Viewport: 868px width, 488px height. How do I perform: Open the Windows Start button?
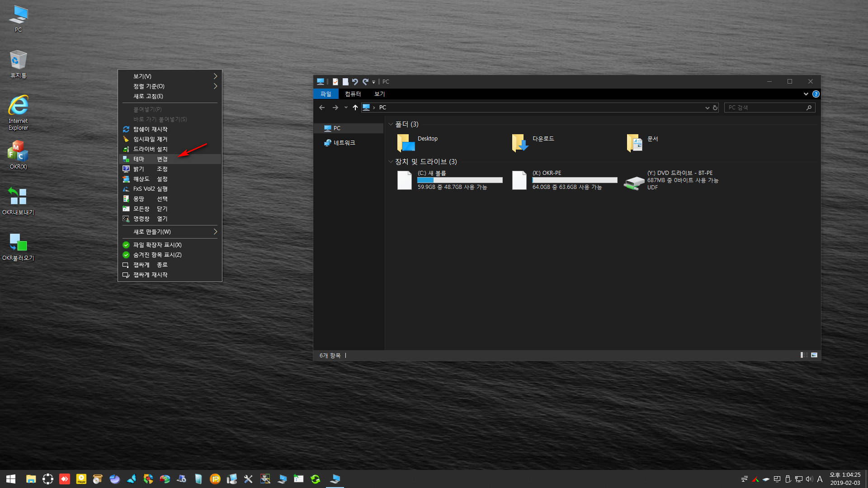pos(11,479)
